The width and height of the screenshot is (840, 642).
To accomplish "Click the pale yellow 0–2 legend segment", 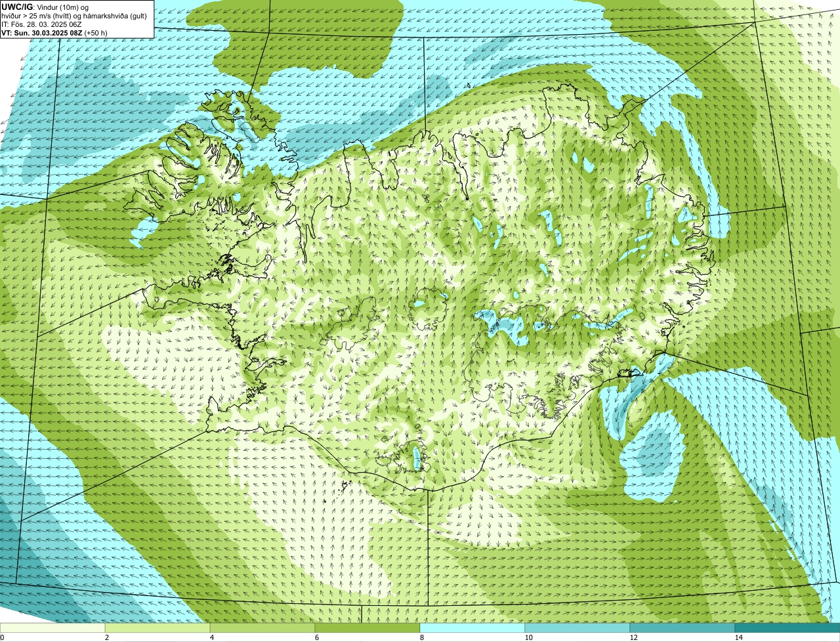I will pyautogui.click(x=52, y=628).
